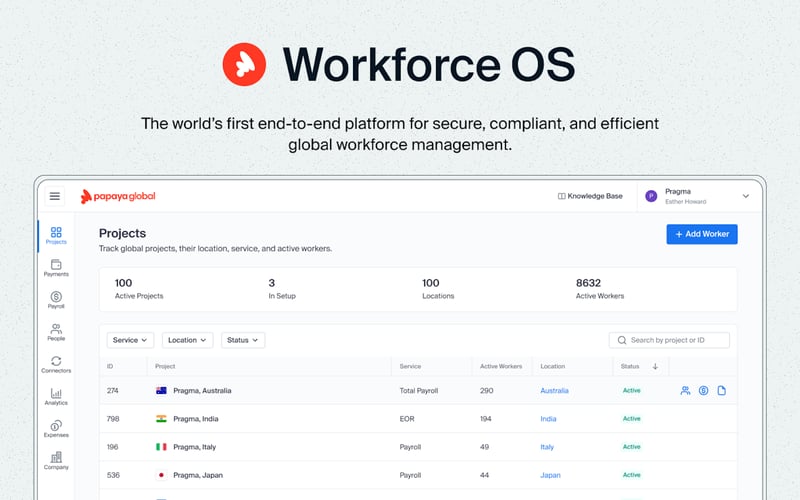Viewport: 800px width, 500px height.
Task: Expand the Pragma account chevron
Action: click(745, 196)
